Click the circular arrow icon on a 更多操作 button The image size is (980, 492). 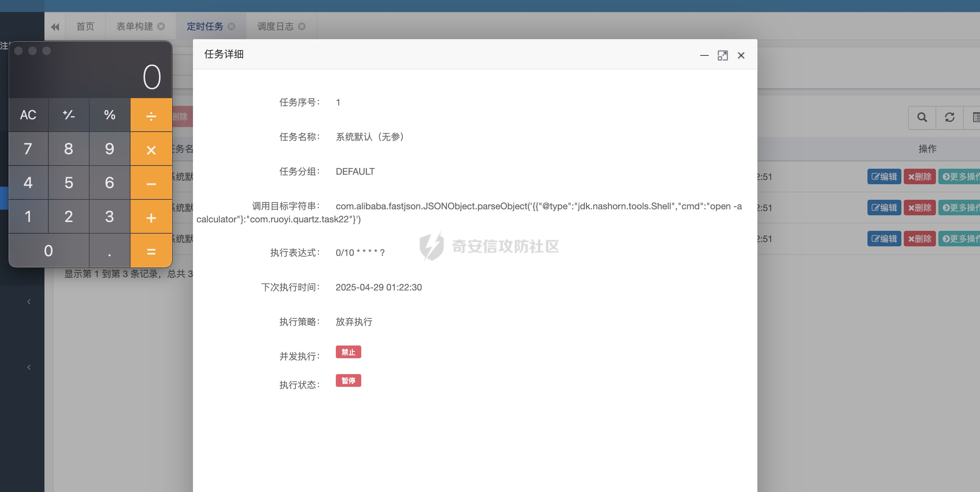pos(947,176)
